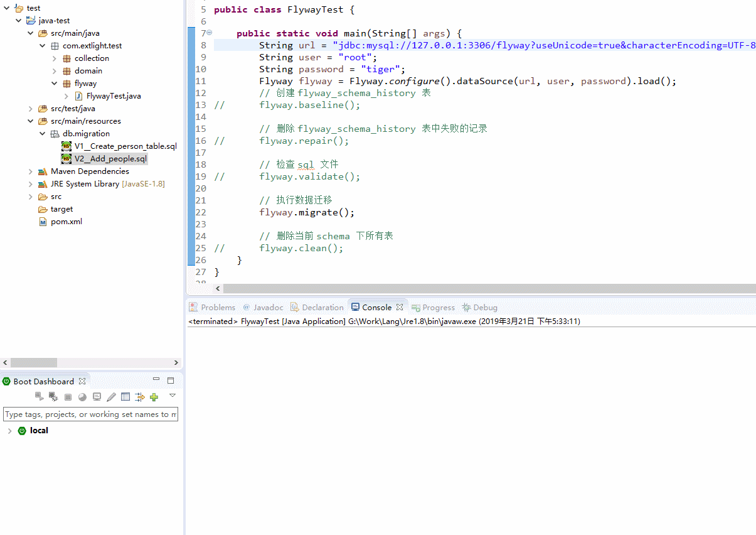Switch to the Debug tab
Screen dimensions: 756x535
coord(480,307)
